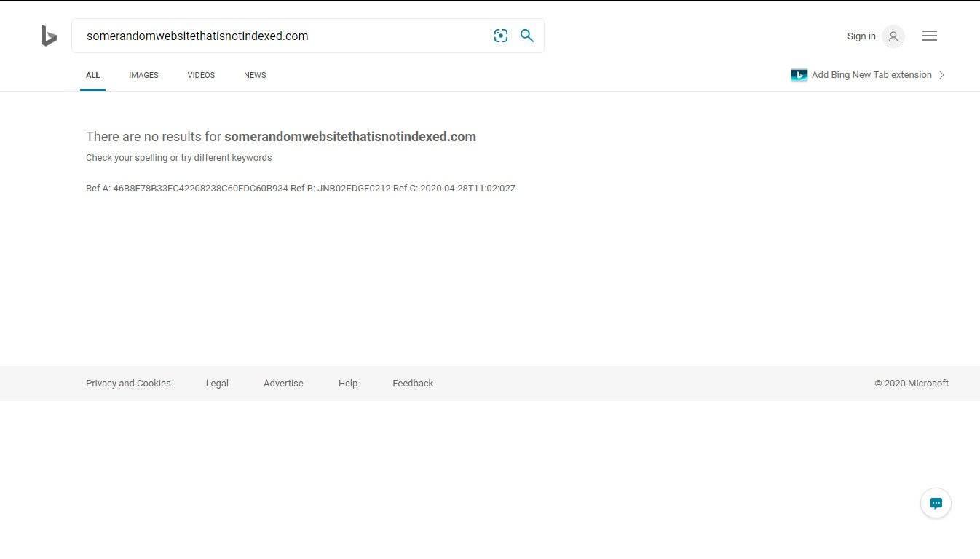The height and width of the screenshot is (559, 980).
Task: Expand the chevron beside Bing extension promo
Action: click(x=941, y=75)
